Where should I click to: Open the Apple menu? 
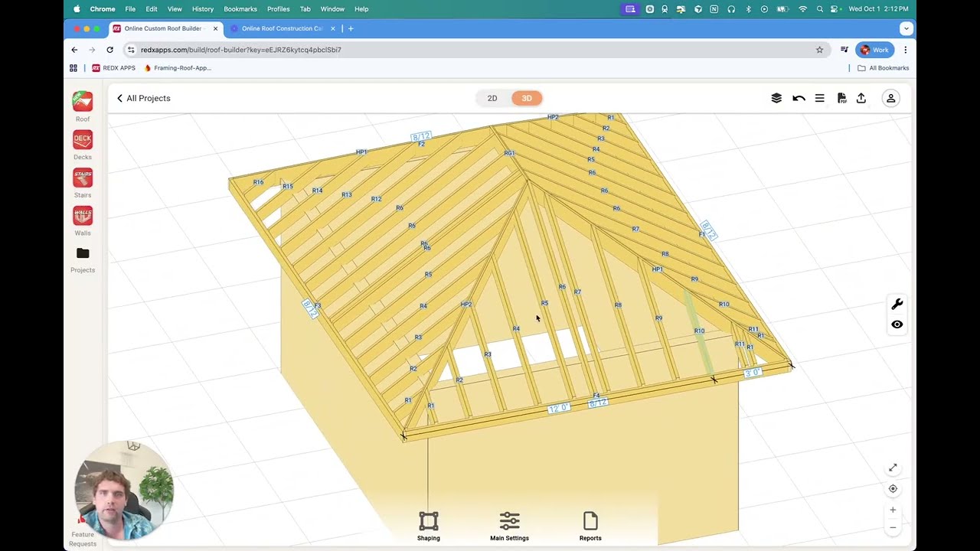pyautogui.click(x=77, y=9)
